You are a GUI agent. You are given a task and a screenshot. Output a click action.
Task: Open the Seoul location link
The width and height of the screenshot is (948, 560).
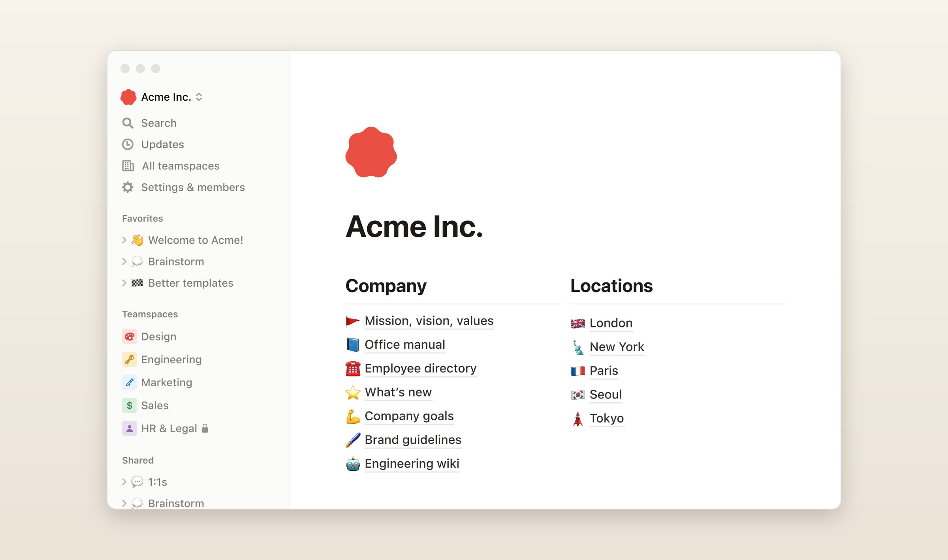[606, 394]
